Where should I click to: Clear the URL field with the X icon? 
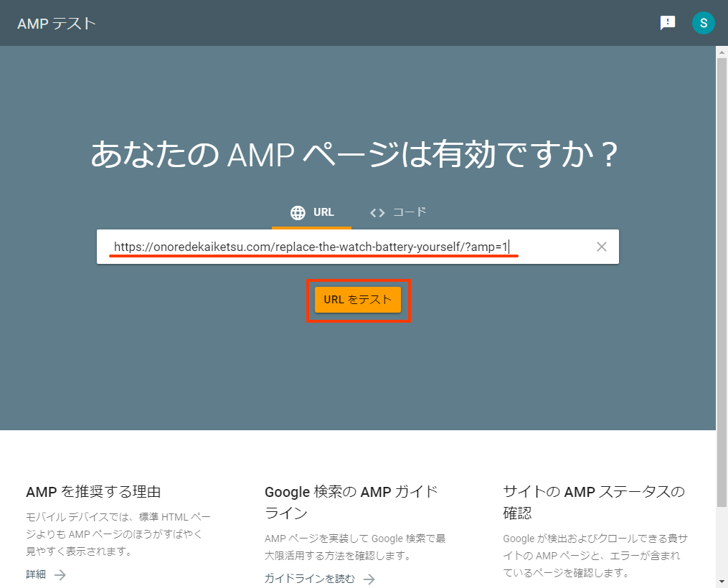(x=602, y=247)
